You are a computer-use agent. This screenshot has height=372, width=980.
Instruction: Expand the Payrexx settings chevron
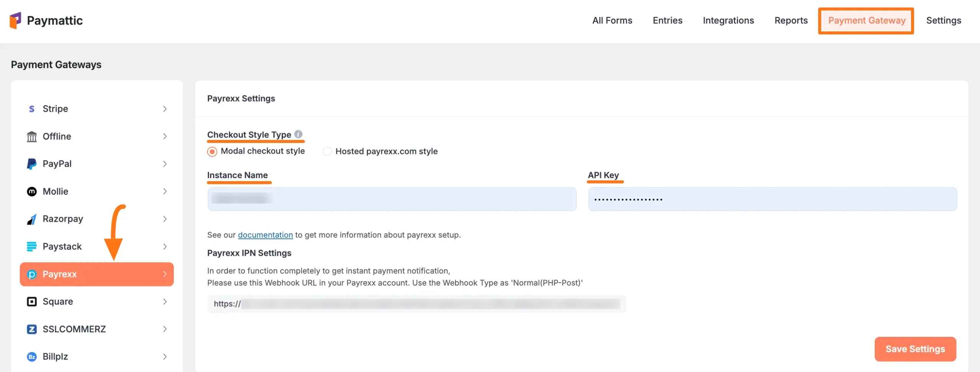pyautogui.click(x=165, y=274)
